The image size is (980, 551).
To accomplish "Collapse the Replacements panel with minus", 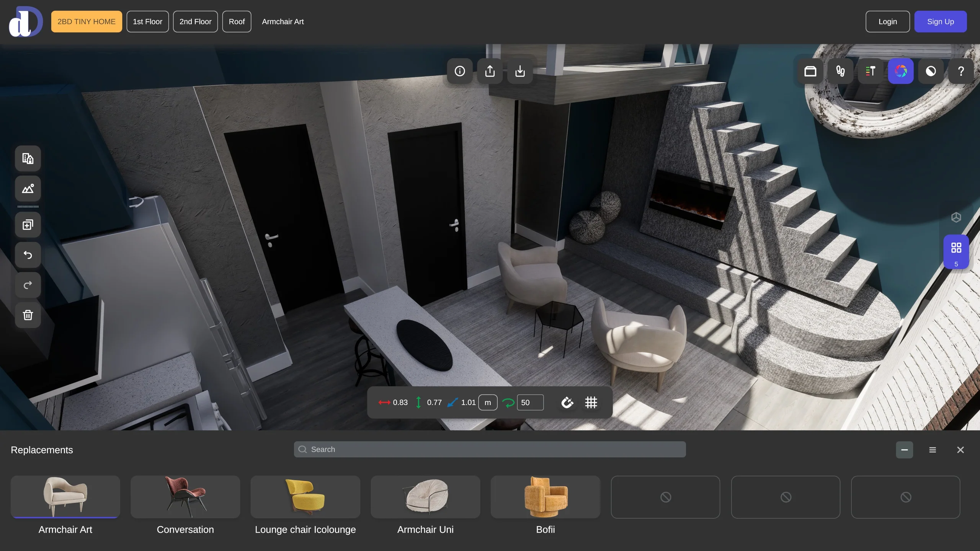I will click(904, 450).
